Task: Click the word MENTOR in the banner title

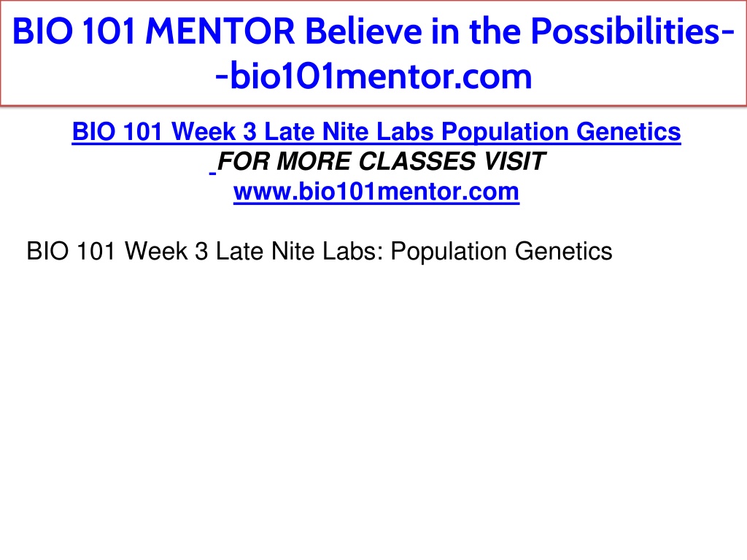Action: 220,31
